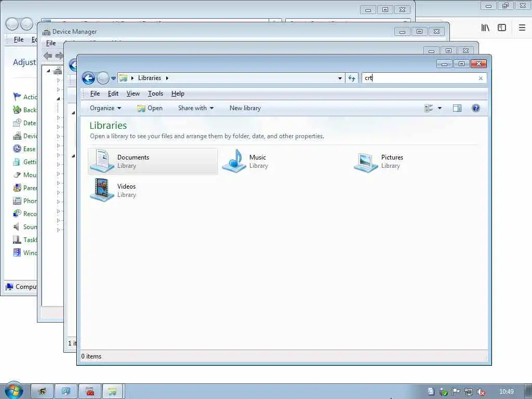Click the Taskbar icon in Control Panel
This screenshot has width=532, height=399.
(x=17, y=240)
